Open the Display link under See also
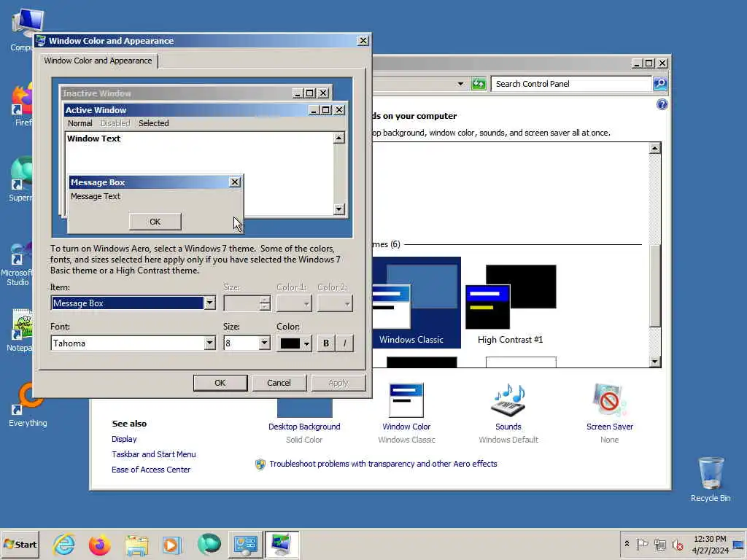This screenshot has height=560, width=747. [124, 439]
